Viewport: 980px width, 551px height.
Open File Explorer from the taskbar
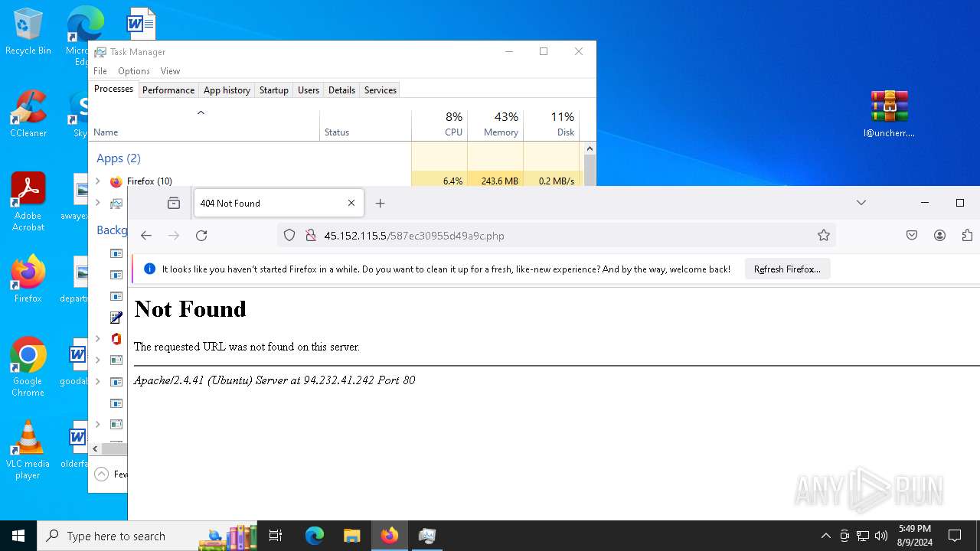click(351, 536)
